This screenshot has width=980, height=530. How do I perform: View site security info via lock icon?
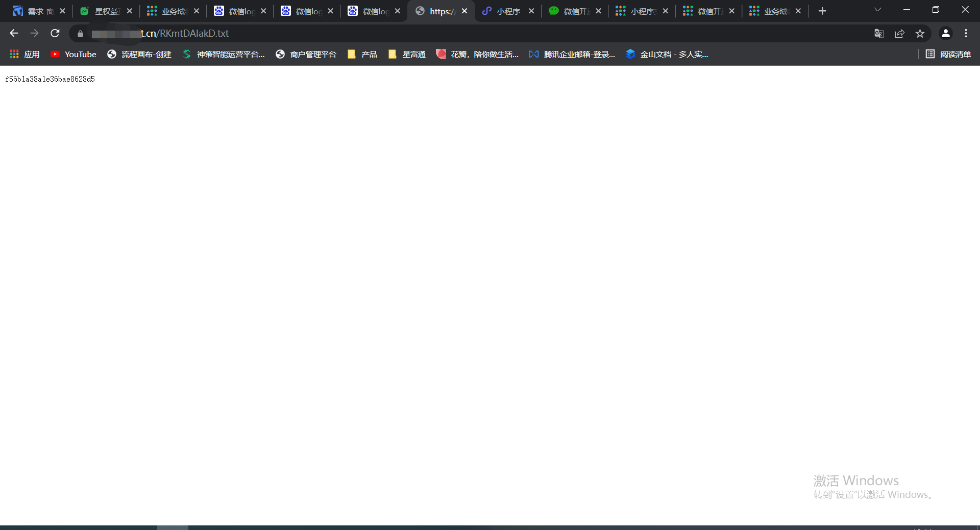[80, 34]
